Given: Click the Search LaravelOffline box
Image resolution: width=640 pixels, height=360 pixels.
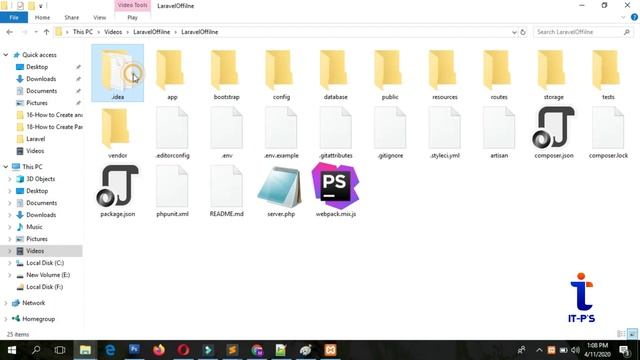Looking at the screenshot, I should pos(583,32).
